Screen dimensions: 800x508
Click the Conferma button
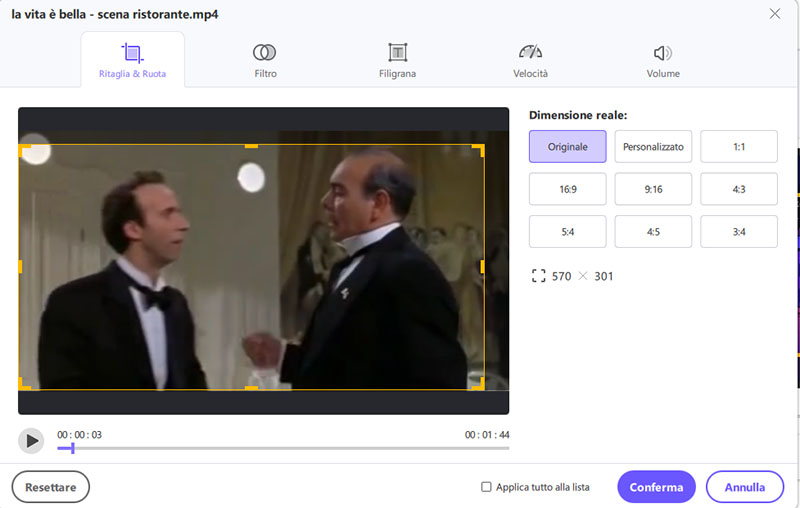coord(656,487)
